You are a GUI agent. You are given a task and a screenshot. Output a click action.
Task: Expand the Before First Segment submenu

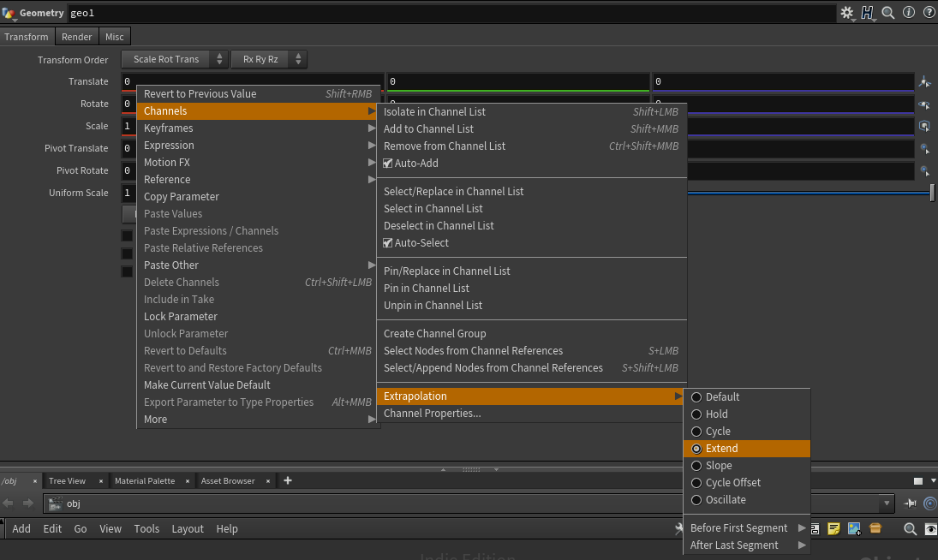(x=747, y=527)
